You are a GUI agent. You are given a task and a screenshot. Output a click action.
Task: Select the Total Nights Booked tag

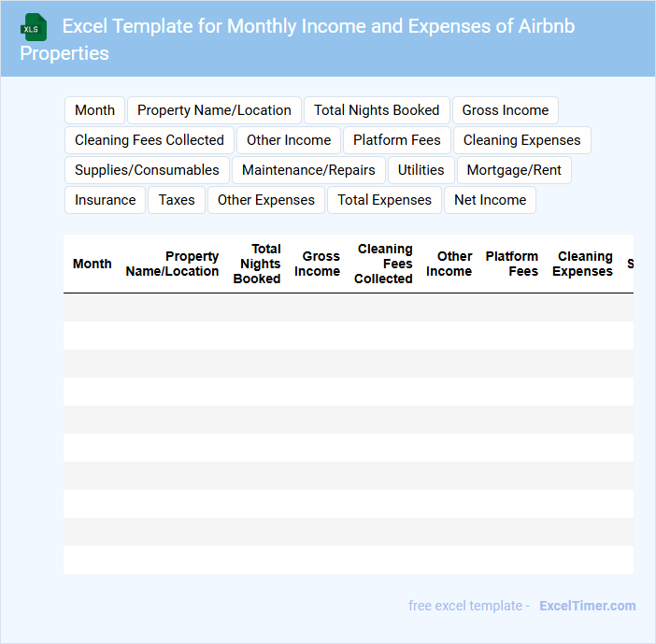click(377, 110)
